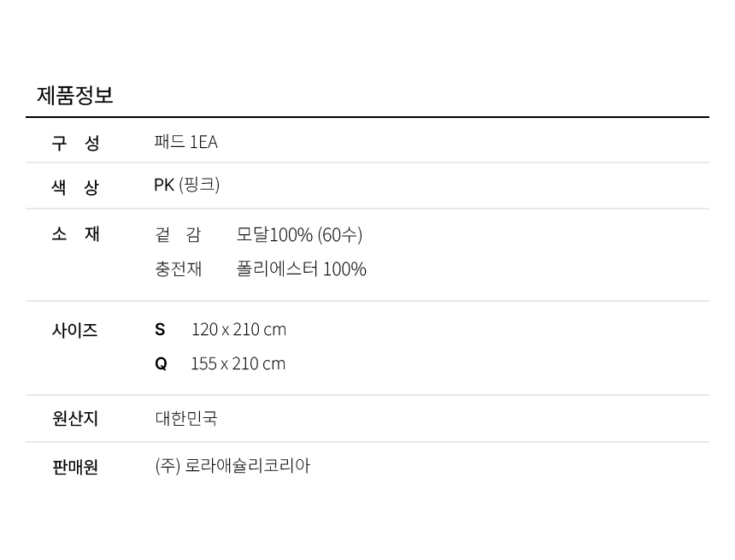Viewport: 735px width, 560px height.
Task: Click the bold S size label
Action: 160,329
